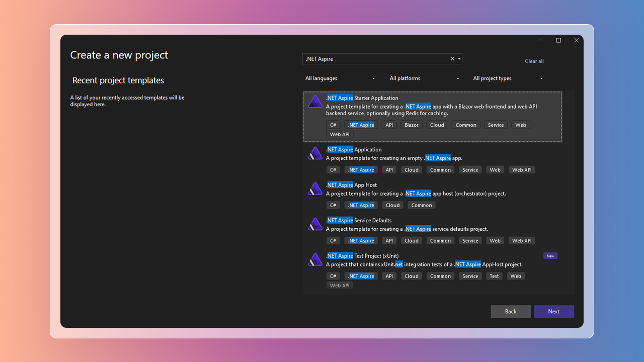Expand search history dropdown arrow

pos(459,59)
